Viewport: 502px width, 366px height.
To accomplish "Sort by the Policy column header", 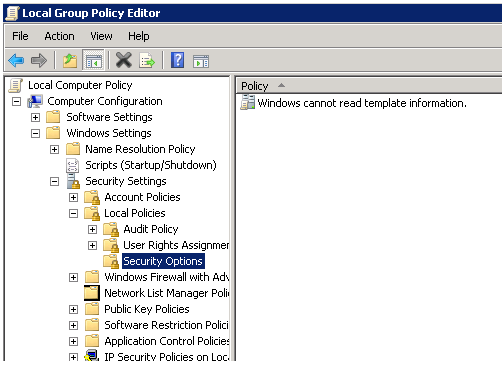I will pyautogui.click(x=369, y=86).
